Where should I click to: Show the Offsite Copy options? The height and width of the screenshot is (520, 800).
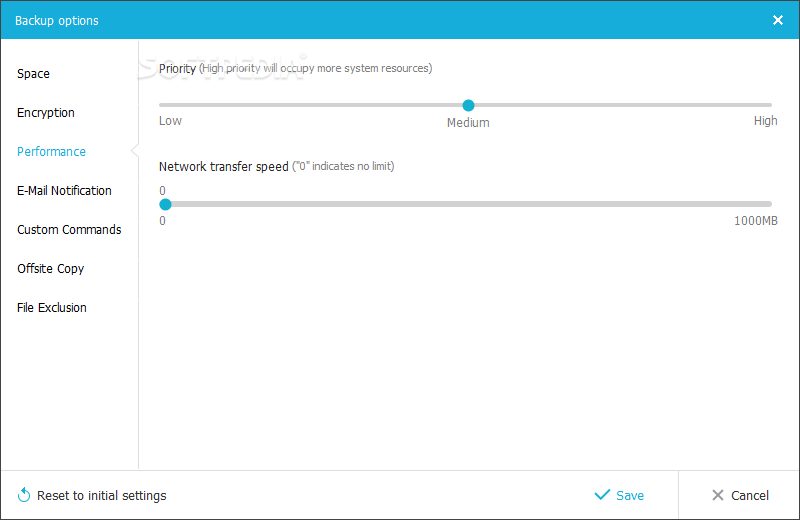pos(51,269)
